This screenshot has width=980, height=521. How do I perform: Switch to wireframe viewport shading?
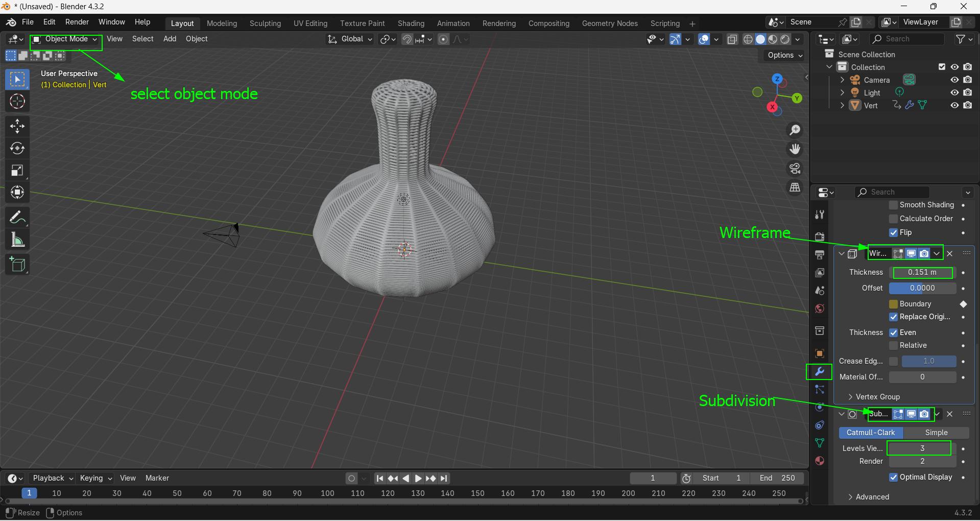tap(748, 39)
